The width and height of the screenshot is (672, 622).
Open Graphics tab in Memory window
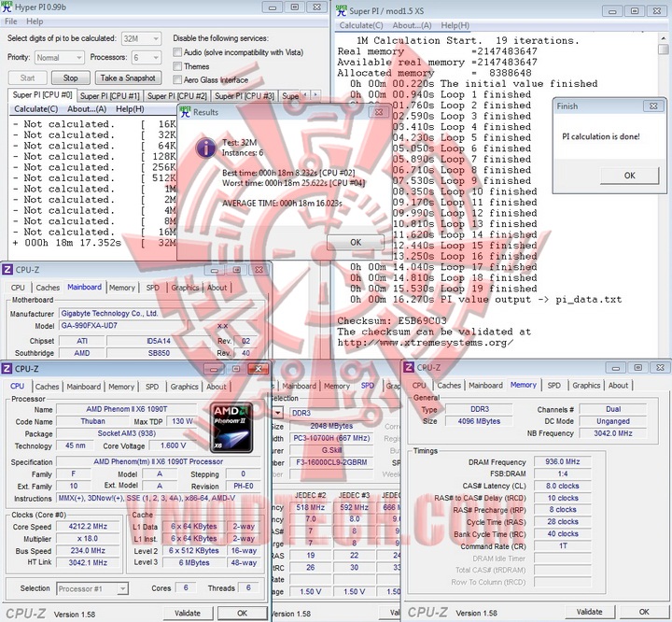click(x=586, y=385)
